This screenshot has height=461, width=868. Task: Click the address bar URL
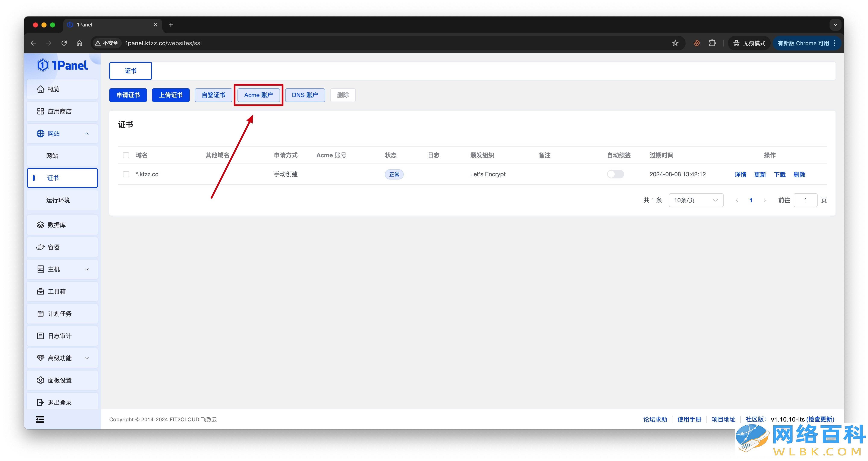[x=163, y=43]
